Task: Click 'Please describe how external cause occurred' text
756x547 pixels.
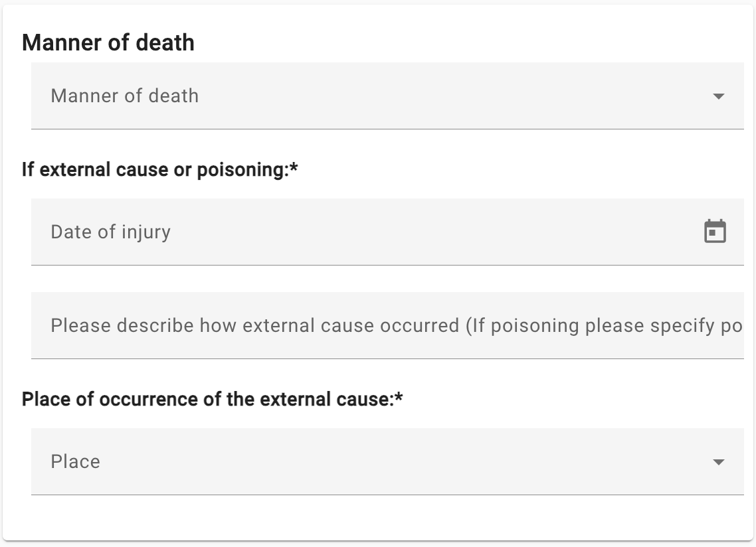Action: click(255, 325)
